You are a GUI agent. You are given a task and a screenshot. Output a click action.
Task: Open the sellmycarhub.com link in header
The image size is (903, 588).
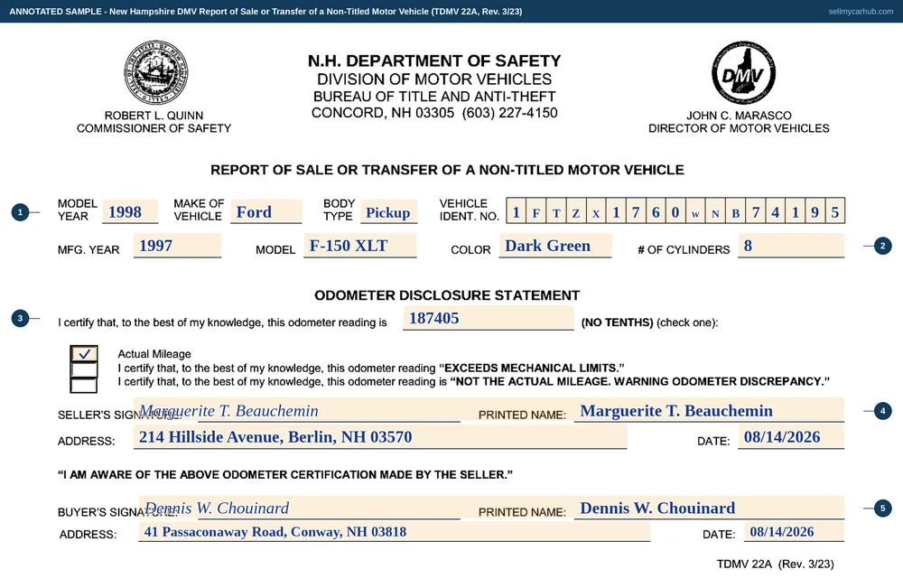(861, 12)
